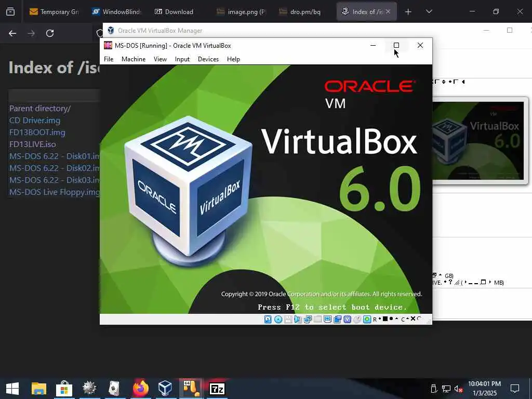Screen dimensions: 532x399
Task: Open the Parent directory link
Action: click(39, 109)
